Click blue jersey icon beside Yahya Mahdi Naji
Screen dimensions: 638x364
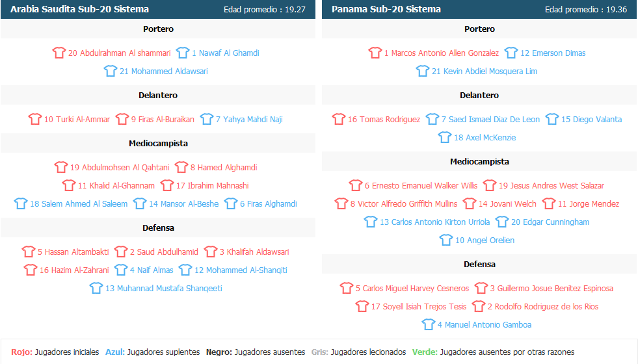[x=207, y=119]
